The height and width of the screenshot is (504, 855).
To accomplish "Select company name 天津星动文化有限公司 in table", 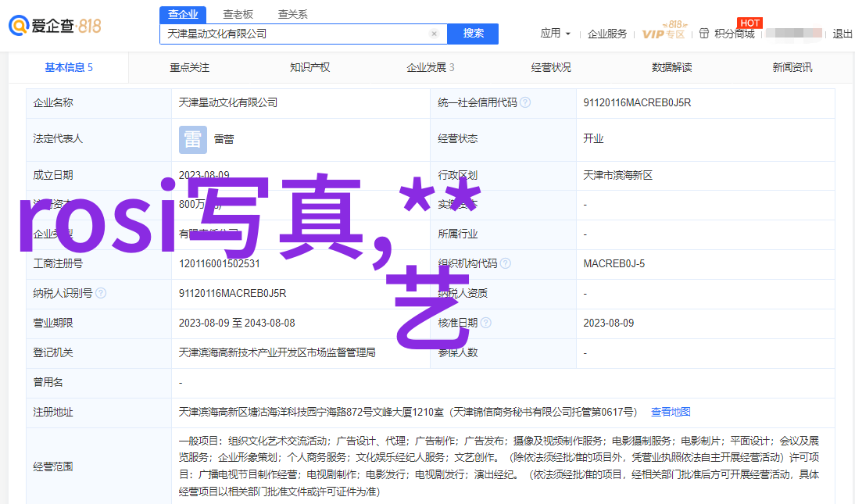I will 228,102.
